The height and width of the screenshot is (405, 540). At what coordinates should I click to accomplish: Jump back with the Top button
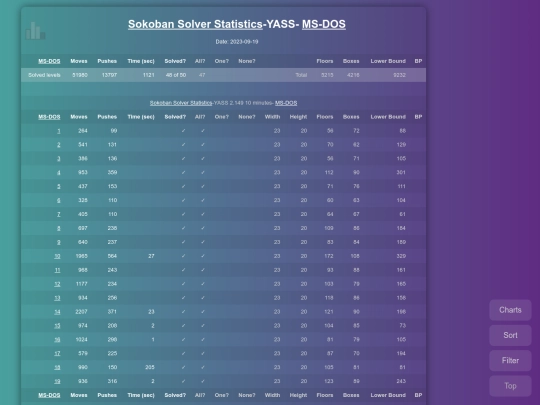coord(510,386)
